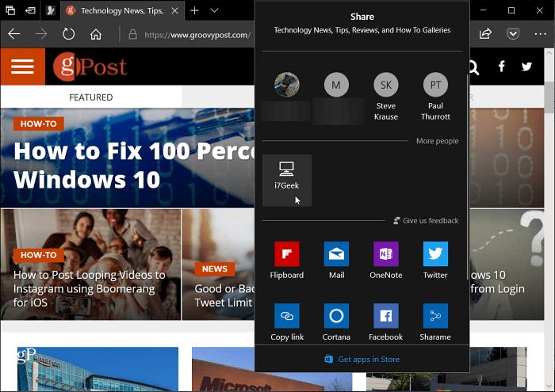The image size is (555, 392).
Task: Close the Technology News tab
Action: (175, 10)
